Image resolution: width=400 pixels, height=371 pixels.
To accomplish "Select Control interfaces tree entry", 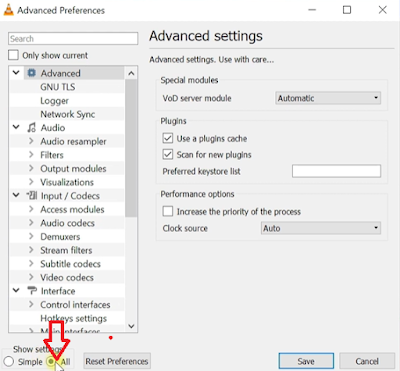I will coord(75,305).
